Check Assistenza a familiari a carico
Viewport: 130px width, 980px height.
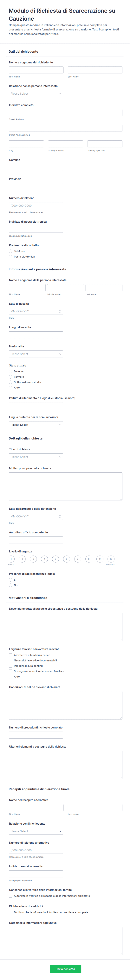[11, 655]
